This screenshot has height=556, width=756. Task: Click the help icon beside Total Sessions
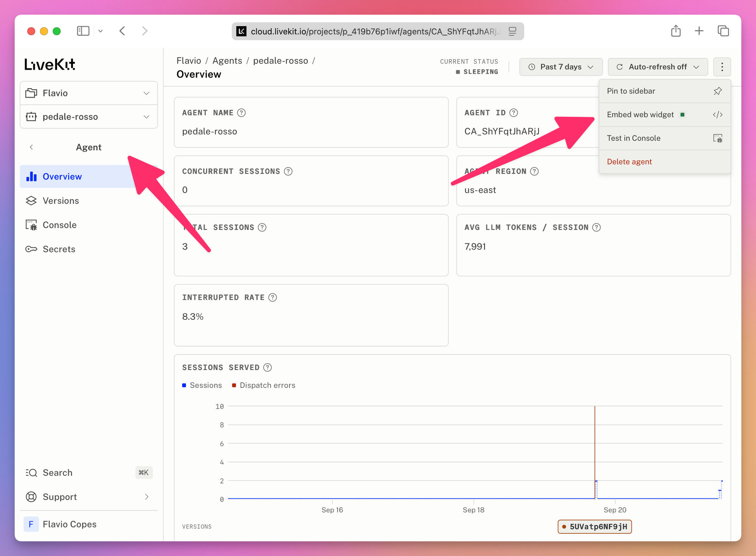point(262,227)
